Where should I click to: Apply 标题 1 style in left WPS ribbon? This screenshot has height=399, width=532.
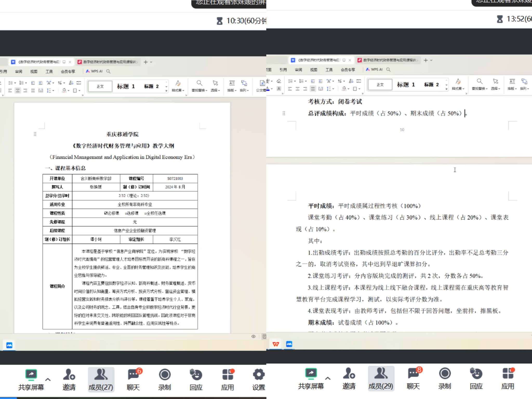click(126, 86)
